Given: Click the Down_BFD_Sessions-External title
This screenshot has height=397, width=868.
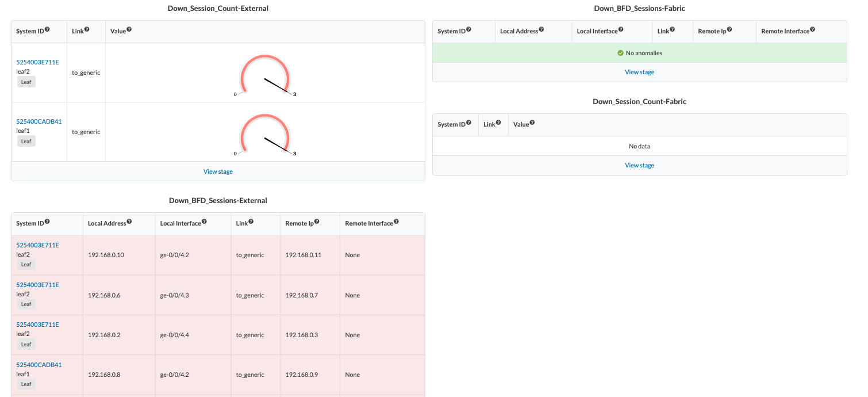Looking at the screenshot, I should point(218,200).
